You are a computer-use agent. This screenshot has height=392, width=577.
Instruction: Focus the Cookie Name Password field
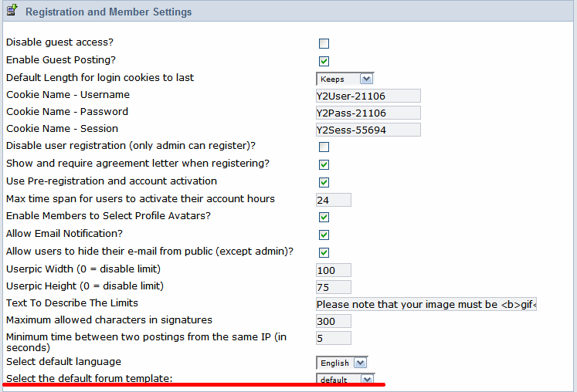pos(368,113)
